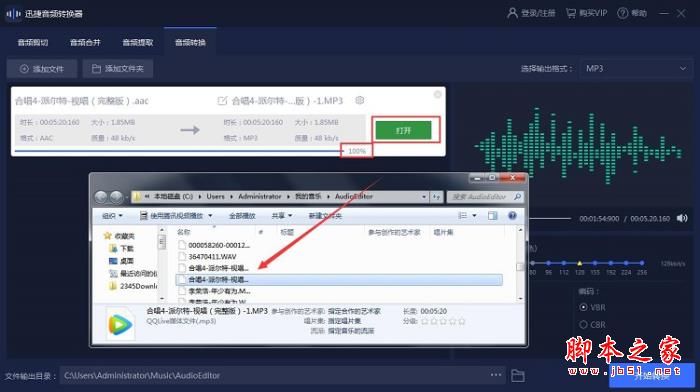
Task: Select 桌面 in the navigation pane
Action: (x=127, y=261)
